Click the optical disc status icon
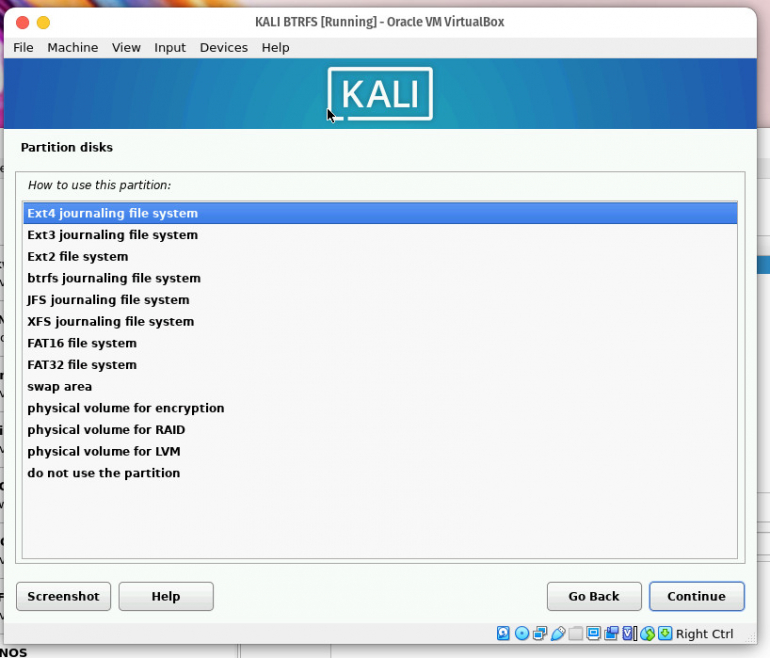Image resolution: width=770 pixels, height=658 pixels. pos(522,633)
